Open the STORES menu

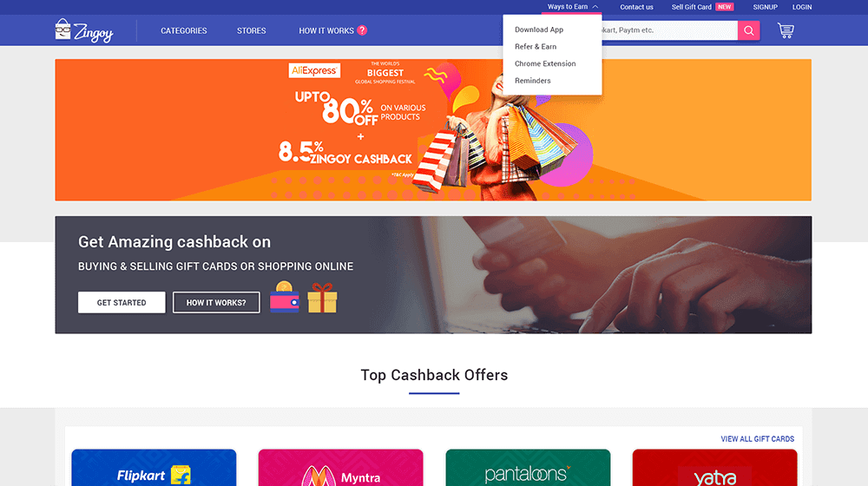click(x=252, y=31)
